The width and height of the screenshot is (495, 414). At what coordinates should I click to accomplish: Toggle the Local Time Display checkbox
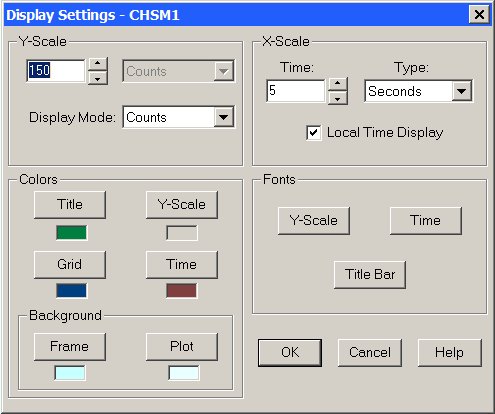click(313, 133)
